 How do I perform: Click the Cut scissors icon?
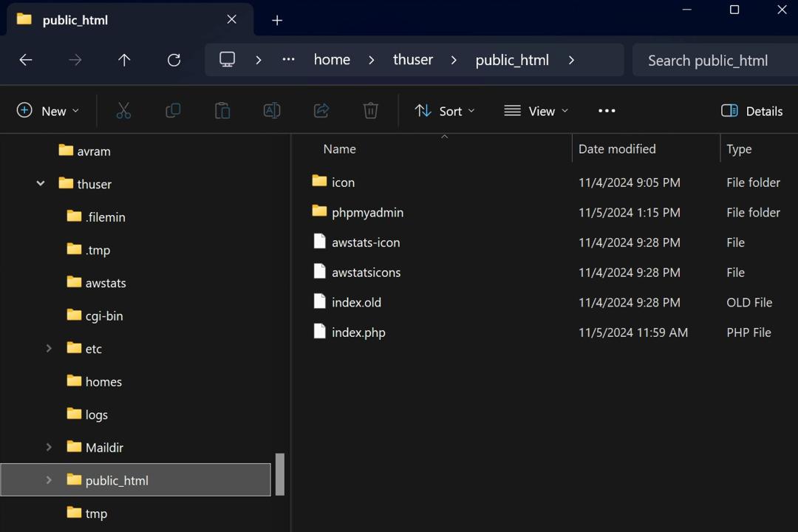tap(123, 111)
